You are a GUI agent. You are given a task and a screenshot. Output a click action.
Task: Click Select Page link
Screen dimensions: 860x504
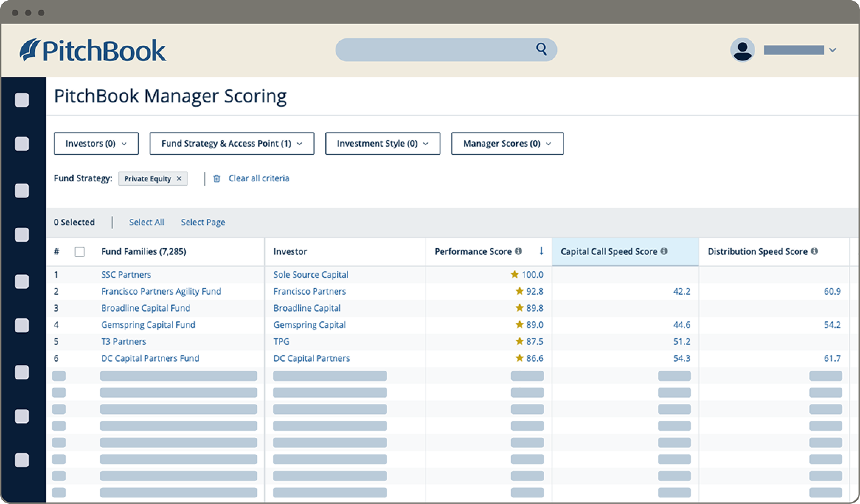point(203,222)
